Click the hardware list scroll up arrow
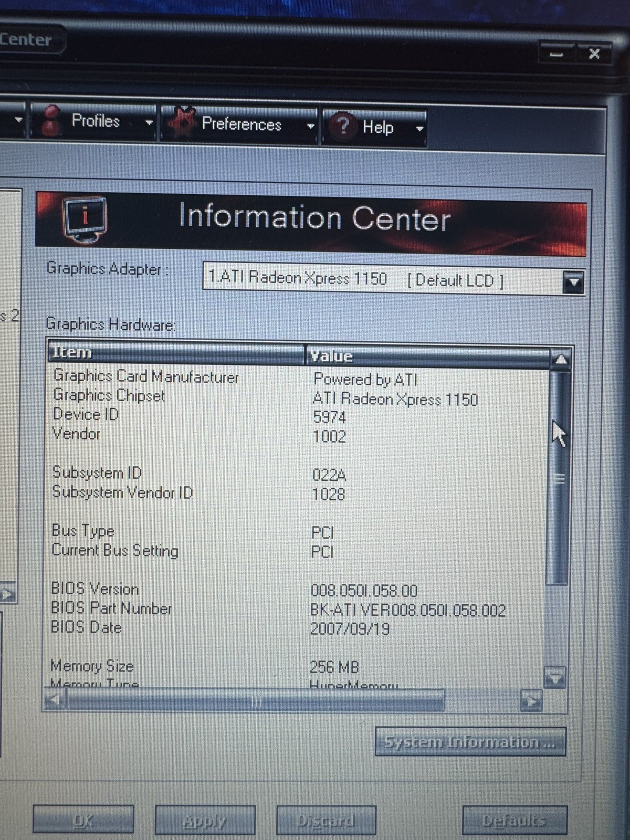This screenshot has height=840, width=630. pyautogui.click(x=561, y=359)
